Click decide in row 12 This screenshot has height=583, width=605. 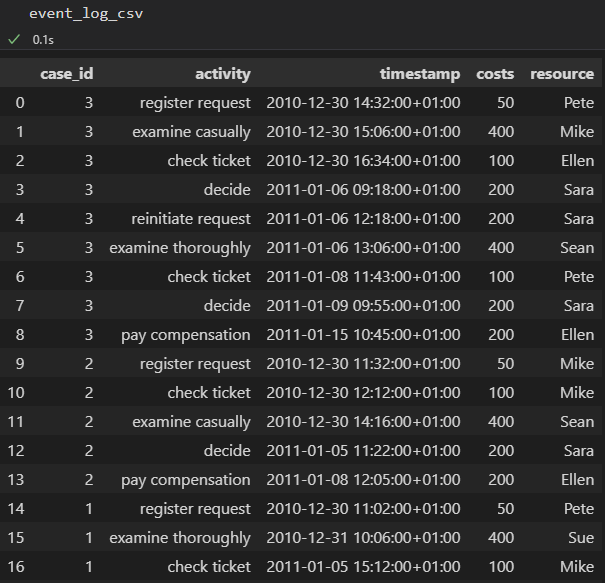[227, 451]
